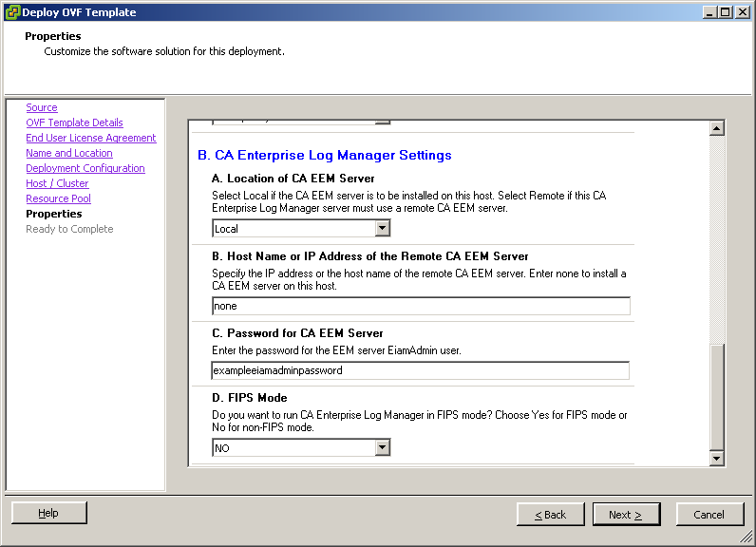756x547 pixels.
Task: Proceed with the Next button
Action: click(626, 514)
